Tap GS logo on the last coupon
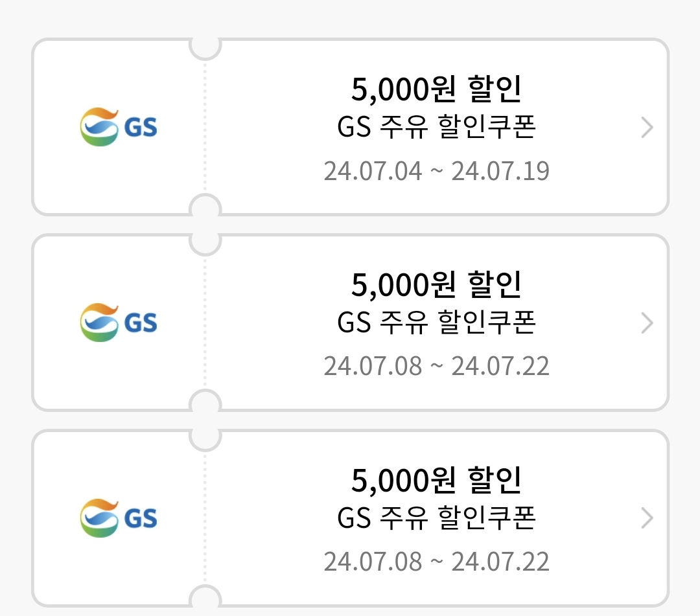Viewport: 700px width, 616px height. [x=119, y=518]
